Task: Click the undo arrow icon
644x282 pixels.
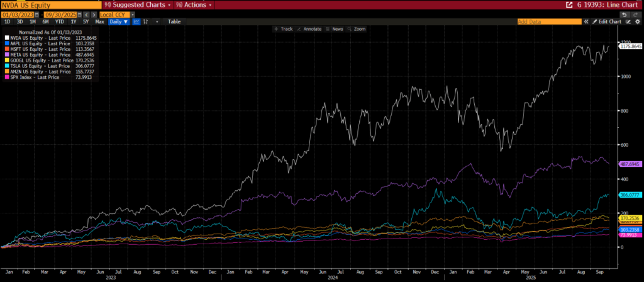Action: click(623, 14)
